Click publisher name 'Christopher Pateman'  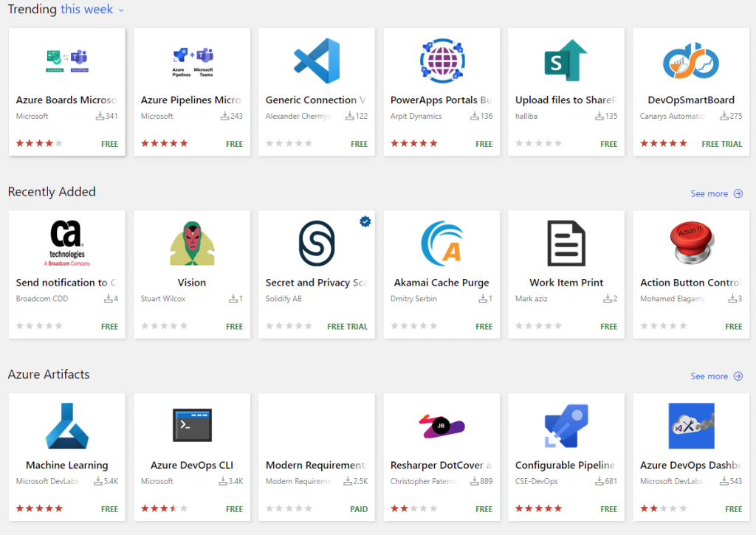(423, 481)
